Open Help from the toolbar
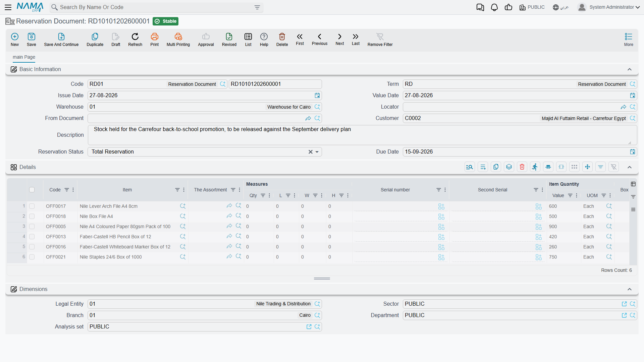Image resolution: width=644 pixels, height=362 pixels. [264, 39]
